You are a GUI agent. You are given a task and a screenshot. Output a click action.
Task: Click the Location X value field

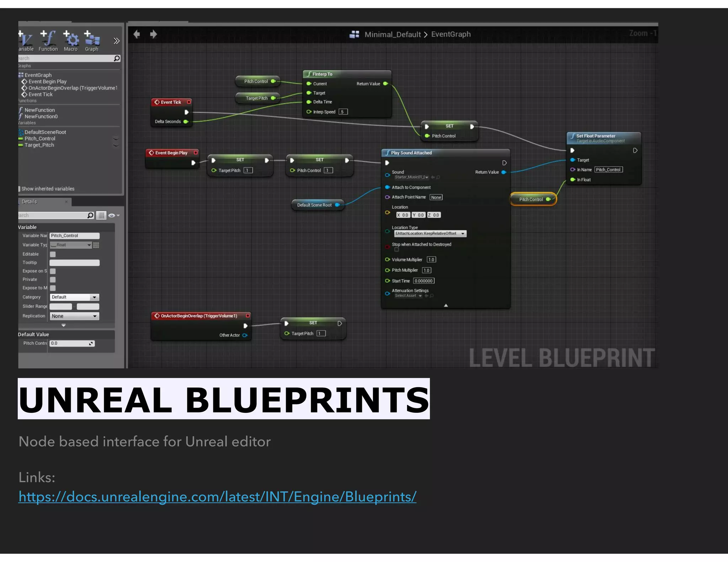(x=403, y=215)
